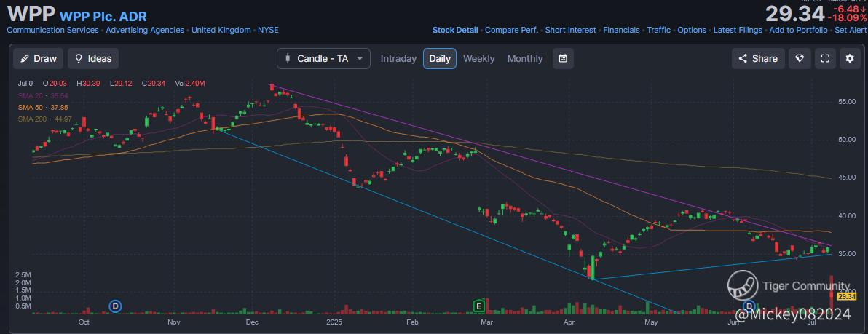Open the calendar date range picker
868x334 pixels.
[x=563, y=59]
